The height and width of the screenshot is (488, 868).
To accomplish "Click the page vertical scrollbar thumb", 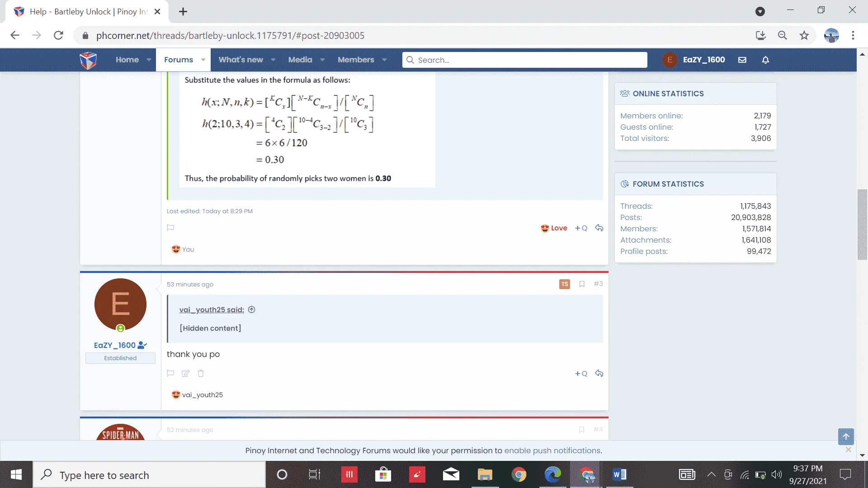I will pos(862,225).
